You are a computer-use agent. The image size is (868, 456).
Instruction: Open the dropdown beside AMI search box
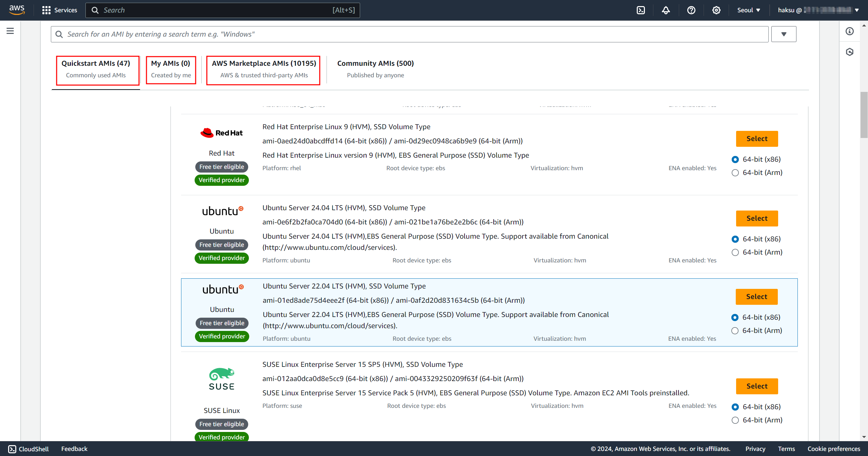[784, 34]
